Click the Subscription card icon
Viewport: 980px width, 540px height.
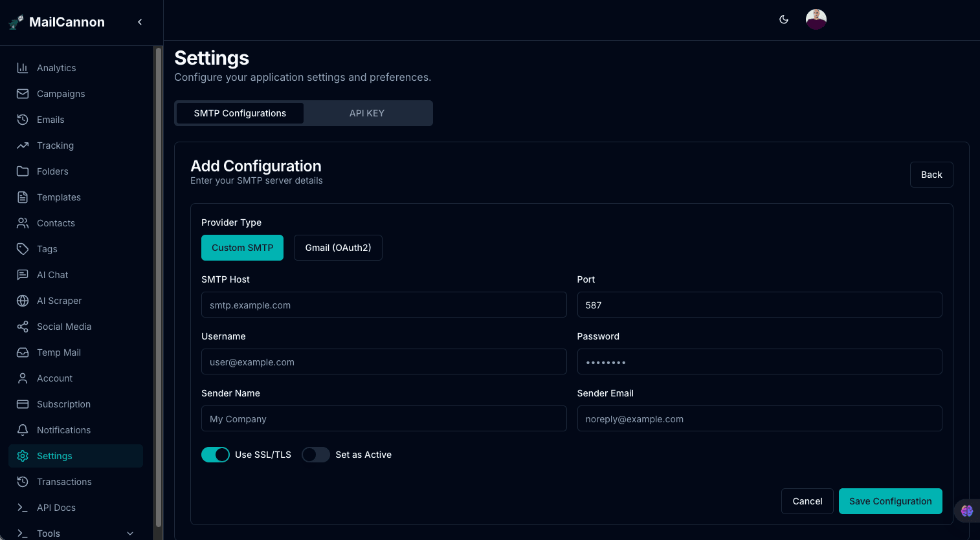pyautogui.click(x=23, y=404)
